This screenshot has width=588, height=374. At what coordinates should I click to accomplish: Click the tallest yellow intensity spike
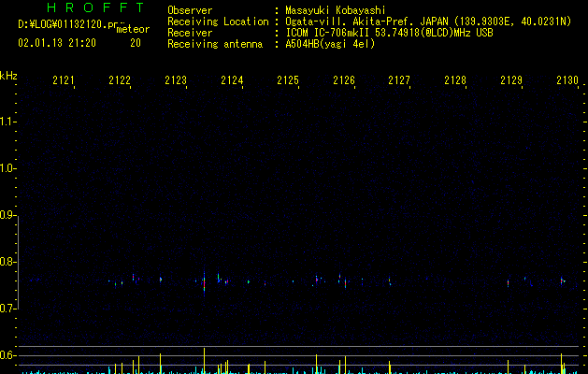tap(205, 361)
